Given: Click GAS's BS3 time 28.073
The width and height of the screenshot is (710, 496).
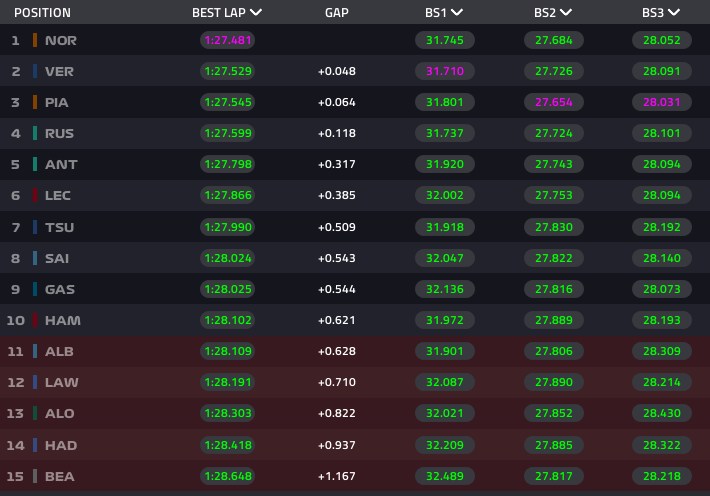Looking at the screenshot, I should click(662, 289).
